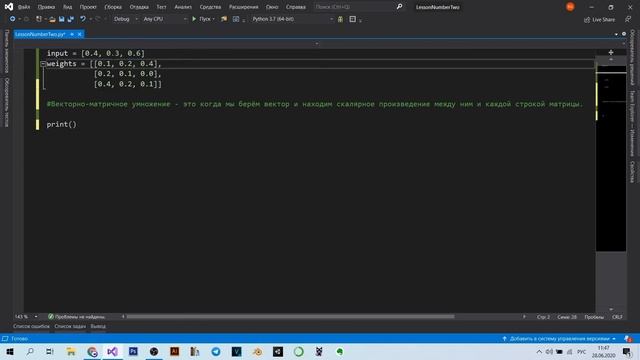
Task: Click the vertical scrollbar map in editor
Action: tap(611, 158)
